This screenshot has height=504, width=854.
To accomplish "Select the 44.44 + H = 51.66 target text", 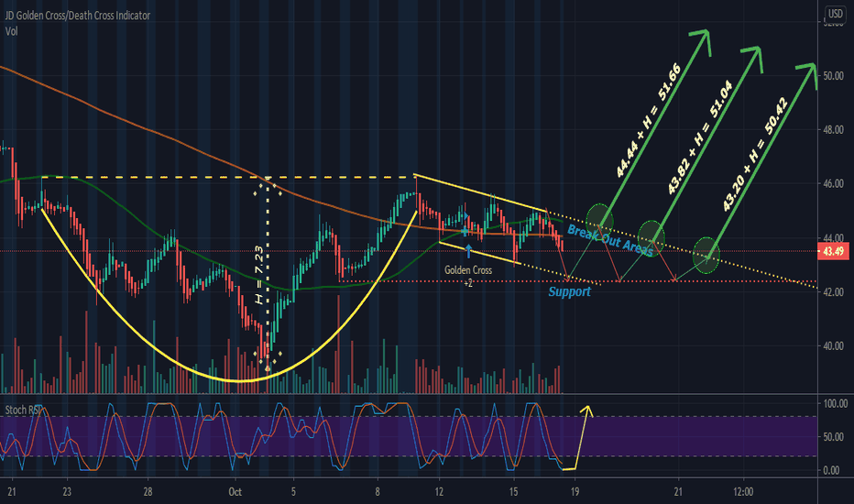I will (x=648, y=120).
